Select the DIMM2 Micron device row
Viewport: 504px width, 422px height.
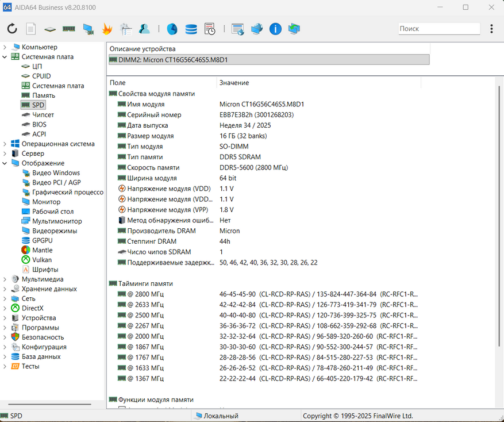(269, 59)
